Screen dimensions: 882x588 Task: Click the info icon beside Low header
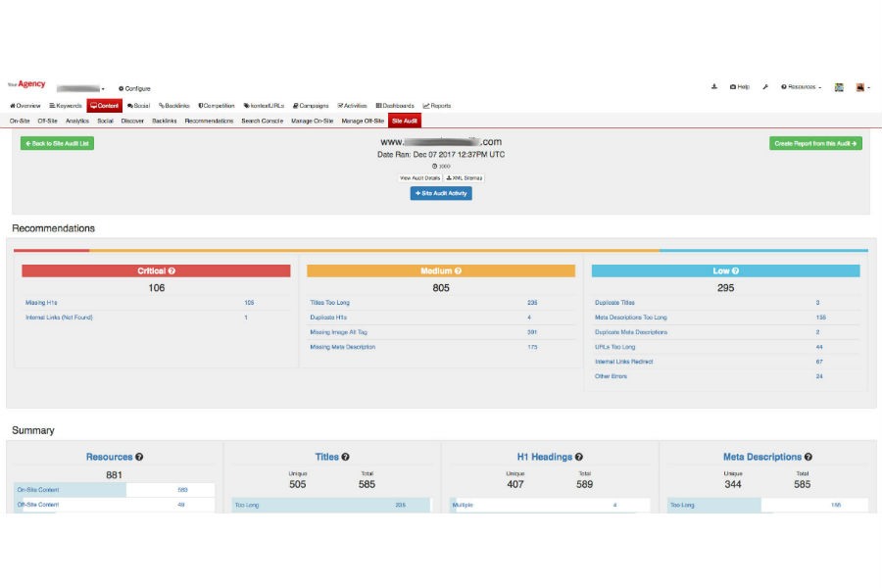click(x=735, y=270)
